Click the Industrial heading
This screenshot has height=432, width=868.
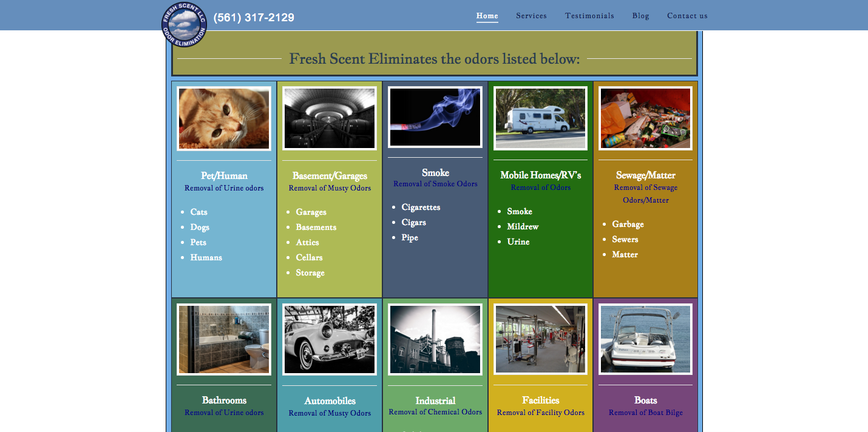pos(435,401)
